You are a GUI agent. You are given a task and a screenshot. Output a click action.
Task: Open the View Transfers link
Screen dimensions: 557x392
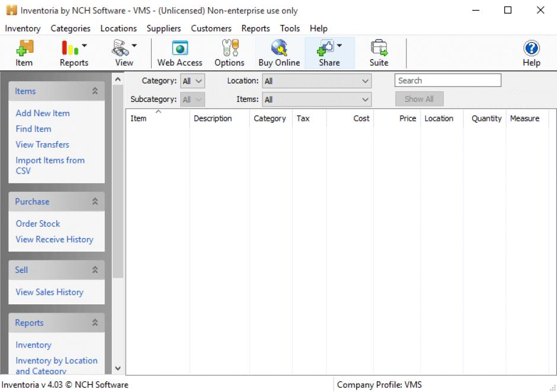42,144
